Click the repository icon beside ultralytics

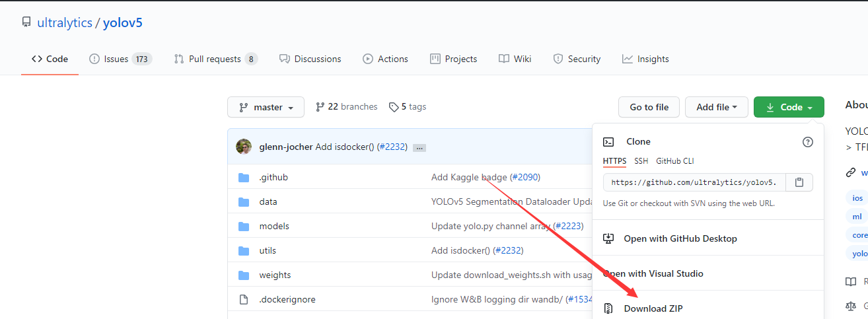pos(26,22)
